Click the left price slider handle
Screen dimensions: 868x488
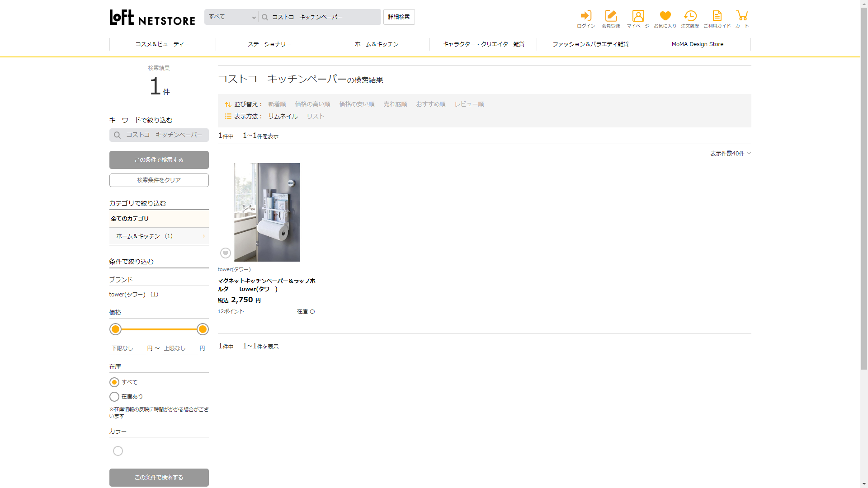pos(116,329)
